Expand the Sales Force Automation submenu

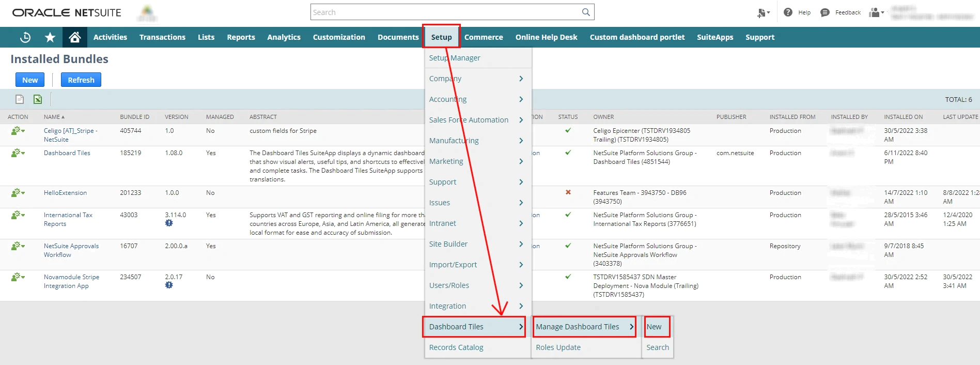[x=477, y=120]
